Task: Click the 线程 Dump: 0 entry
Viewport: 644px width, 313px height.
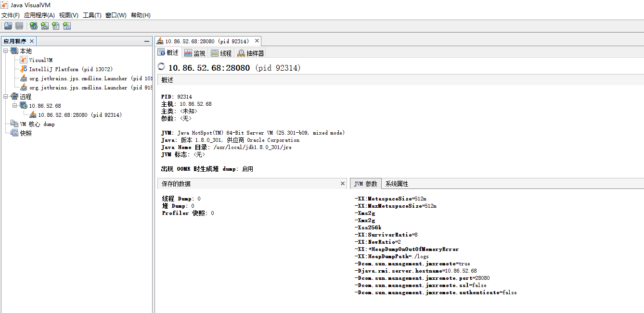Action: pos(181,199)
